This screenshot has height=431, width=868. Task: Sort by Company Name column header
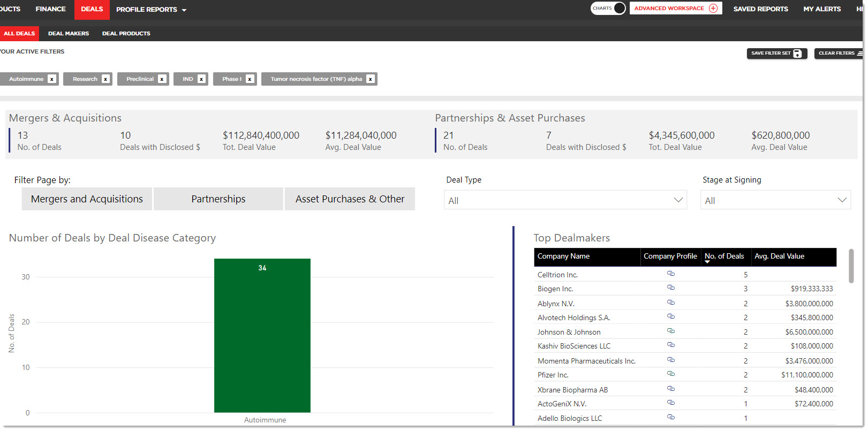[x=563, y=256]
